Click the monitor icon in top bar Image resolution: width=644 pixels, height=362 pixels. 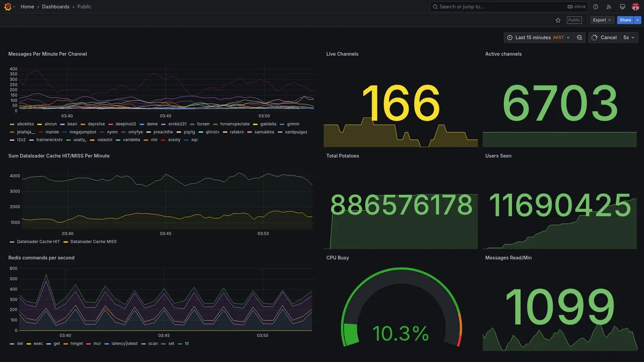pyautogui.click(x=622, y=7)
